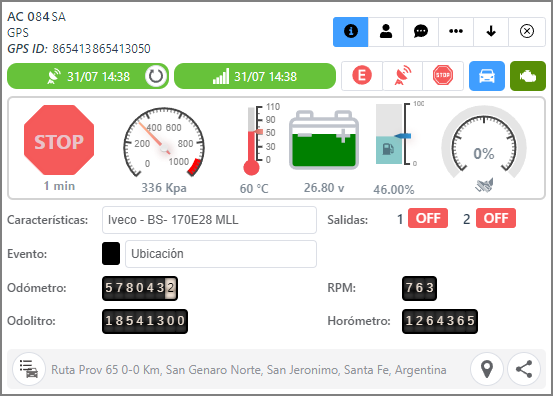Open the three-dots more options tab
553x396 pixels.
coord(456,32)
